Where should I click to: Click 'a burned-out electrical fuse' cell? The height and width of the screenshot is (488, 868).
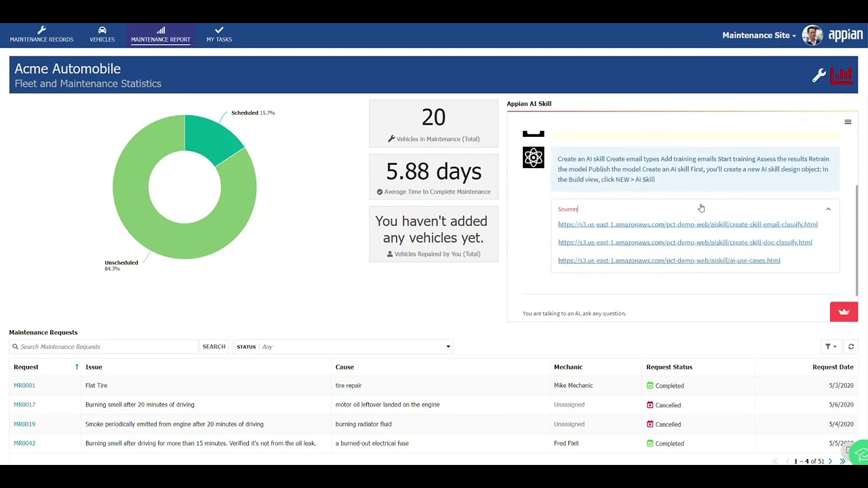[372, 443]
